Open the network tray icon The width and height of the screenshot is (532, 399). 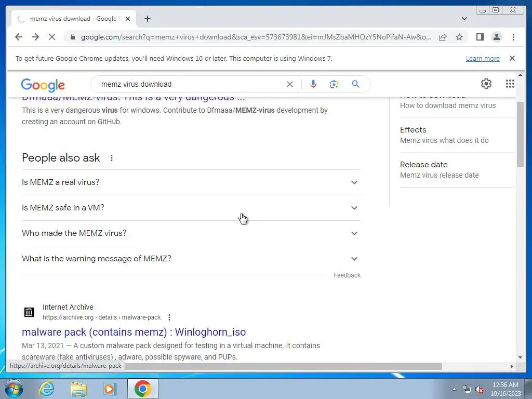[x=467, y=389]
